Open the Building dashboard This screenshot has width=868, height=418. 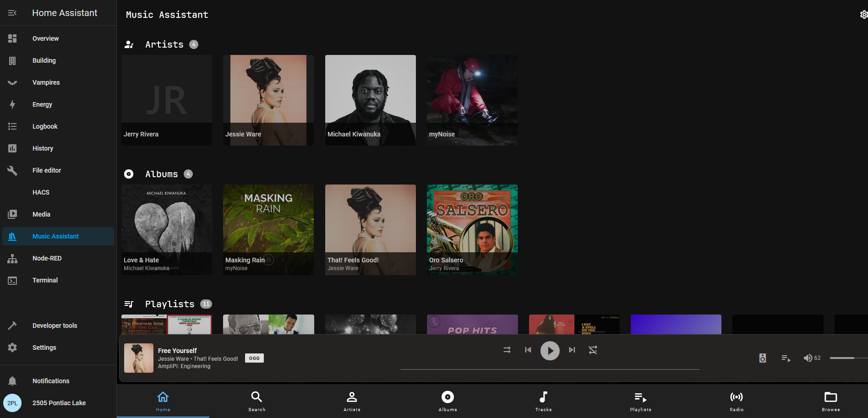(58, 60)
